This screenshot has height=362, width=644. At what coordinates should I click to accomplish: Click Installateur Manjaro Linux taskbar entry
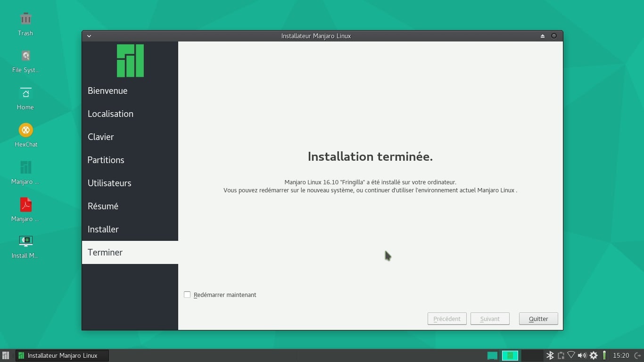[62, 355]
